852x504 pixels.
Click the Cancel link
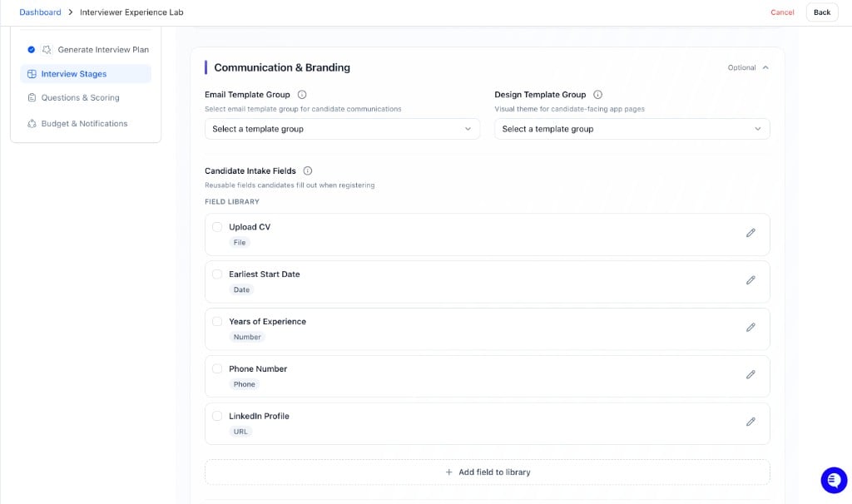click(782, 12)
